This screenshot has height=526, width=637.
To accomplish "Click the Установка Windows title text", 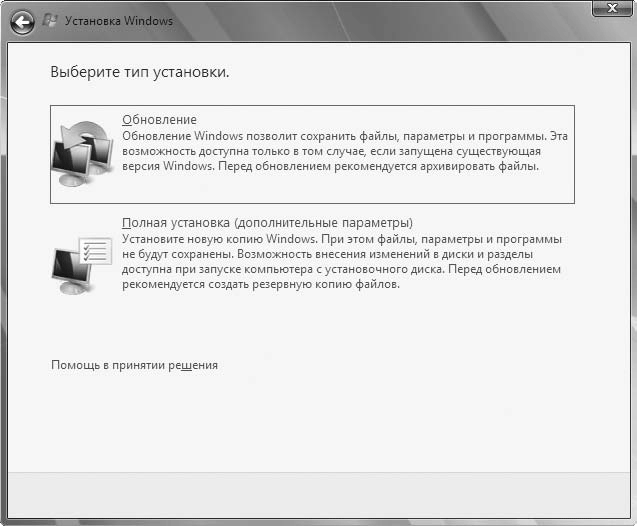I will pyautogui.click(x=119, y=21).
